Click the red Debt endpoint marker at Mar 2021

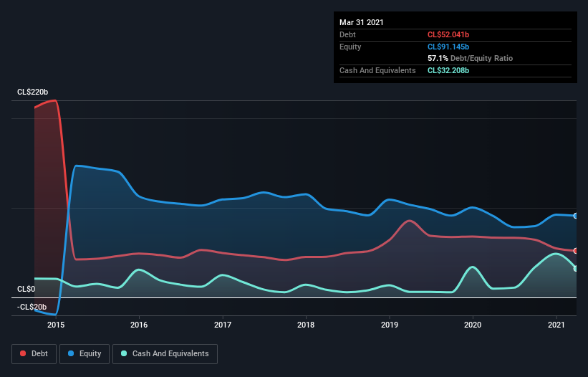click(x=576, y=251)
